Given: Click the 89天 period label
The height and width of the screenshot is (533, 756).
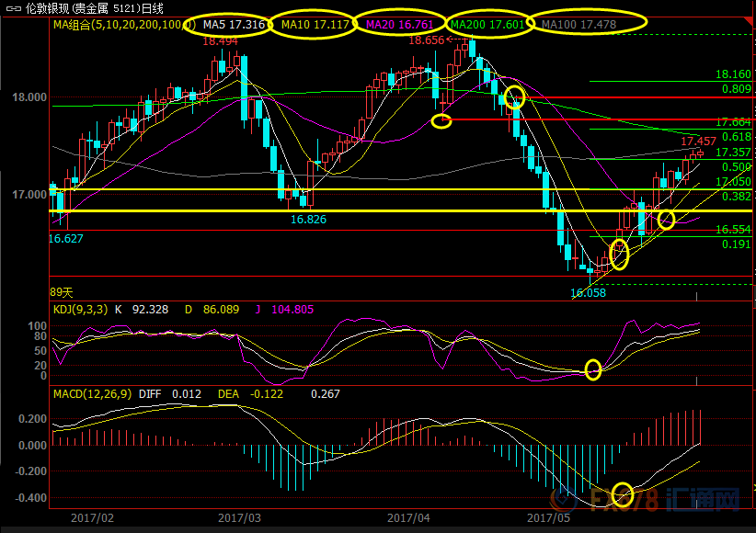Looking at the screenshot, I should pos(61,291).
